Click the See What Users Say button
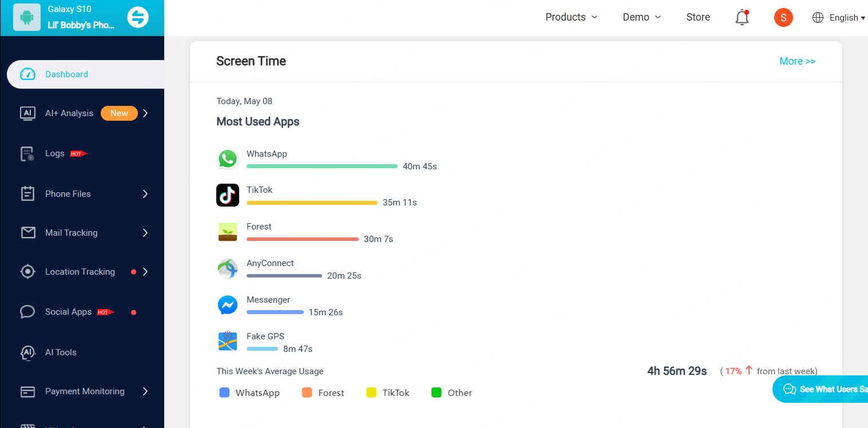 click(x=821, y=389)
